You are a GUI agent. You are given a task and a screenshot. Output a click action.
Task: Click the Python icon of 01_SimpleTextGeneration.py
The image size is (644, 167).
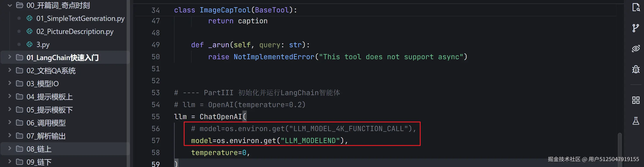coord(29,18)
